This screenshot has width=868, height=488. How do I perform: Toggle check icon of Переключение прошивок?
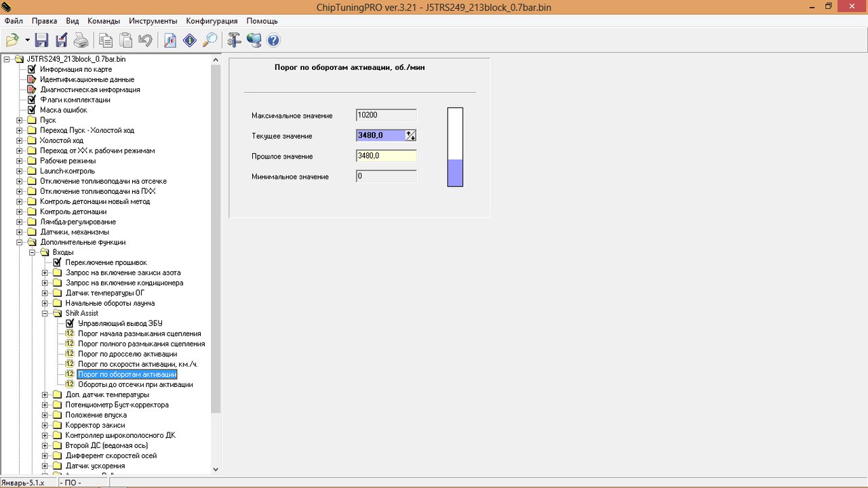57,262
